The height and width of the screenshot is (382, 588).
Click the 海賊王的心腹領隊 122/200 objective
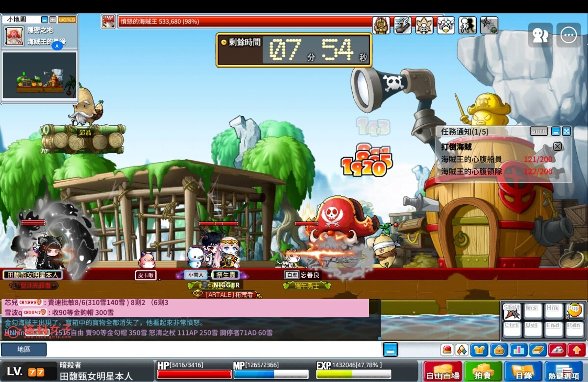(x=497, y=171)
